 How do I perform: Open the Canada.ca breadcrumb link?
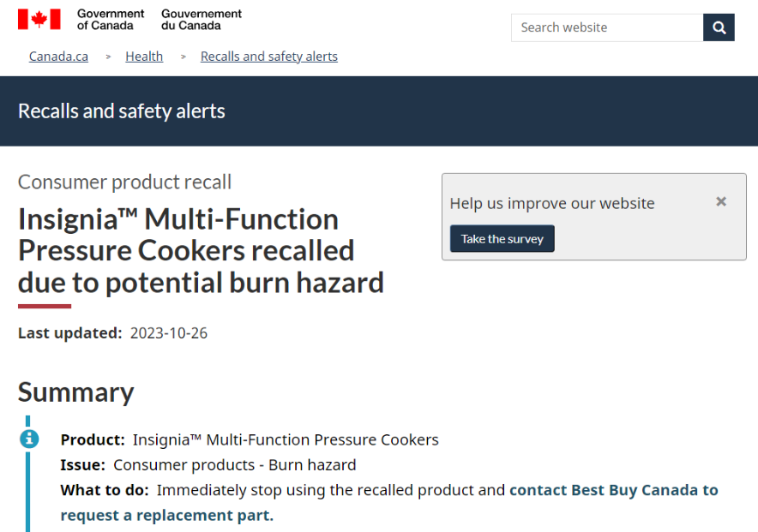point(58,57)
